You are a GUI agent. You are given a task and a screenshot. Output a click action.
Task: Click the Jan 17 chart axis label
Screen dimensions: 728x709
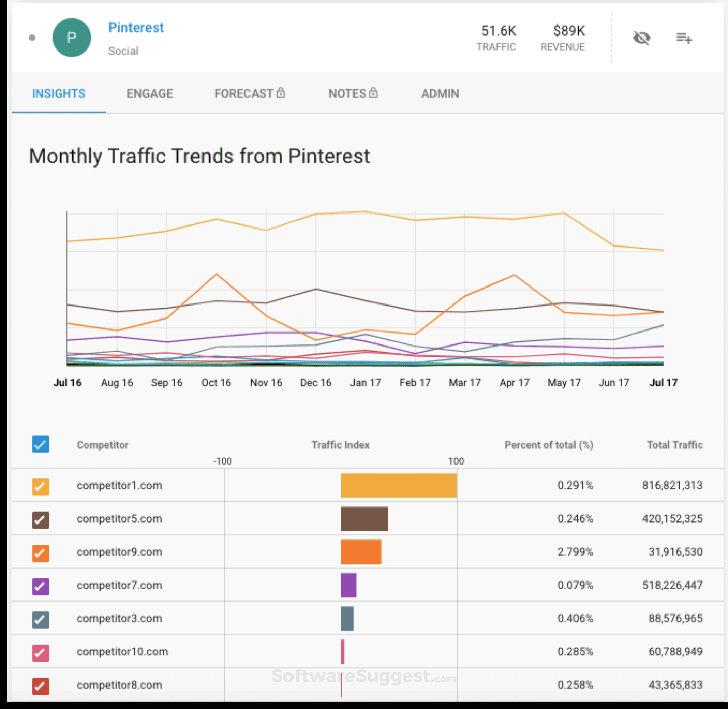pos(365,383)
